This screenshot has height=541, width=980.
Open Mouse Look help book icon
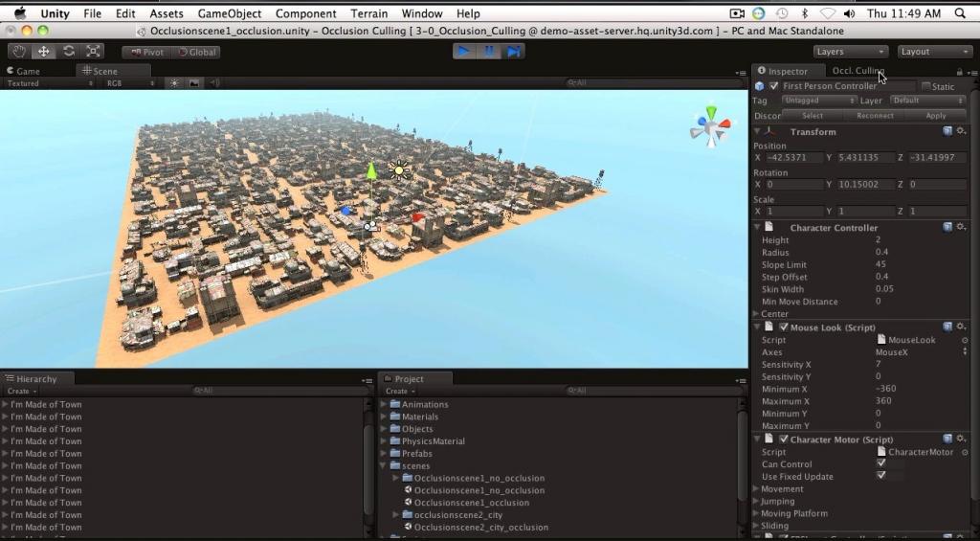click(x=947, y=327)
